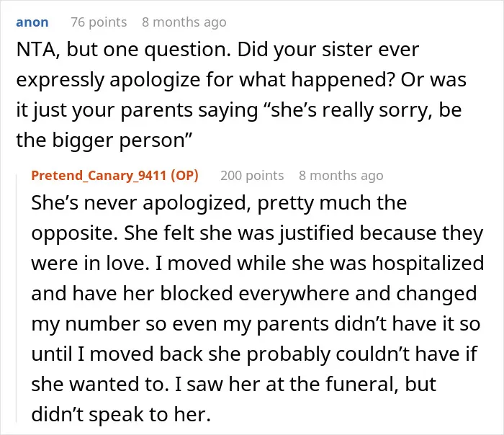Viewport: 504px width, 435px height.
Task: Open the anon user profile link
Action: tap(32, 22)
